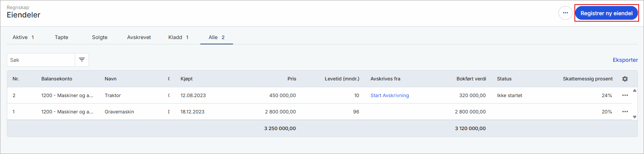Select the Alle tab
Image resolution: width=644 pixels, height=154 pixels.
tap(216, 37)
